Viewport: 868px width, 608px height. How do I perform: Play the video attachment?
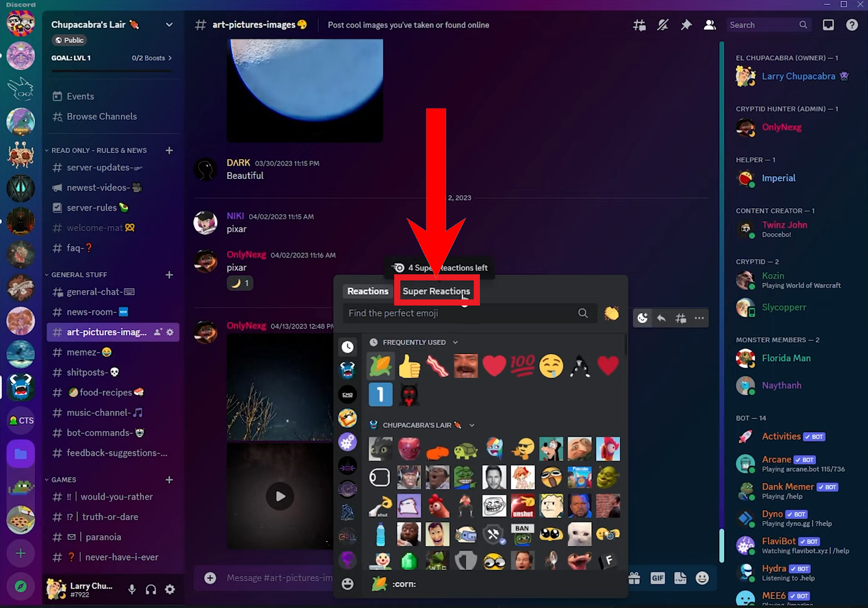[280, 497]
